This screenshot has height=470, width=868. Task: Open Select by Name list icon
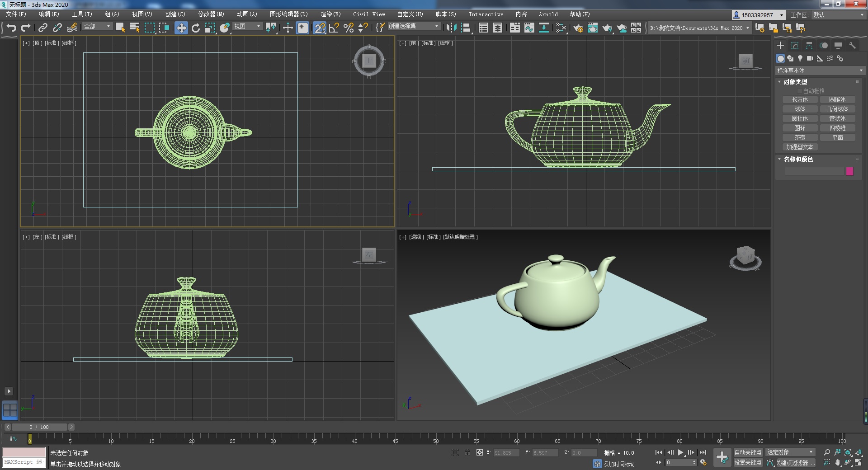point(135,28)
